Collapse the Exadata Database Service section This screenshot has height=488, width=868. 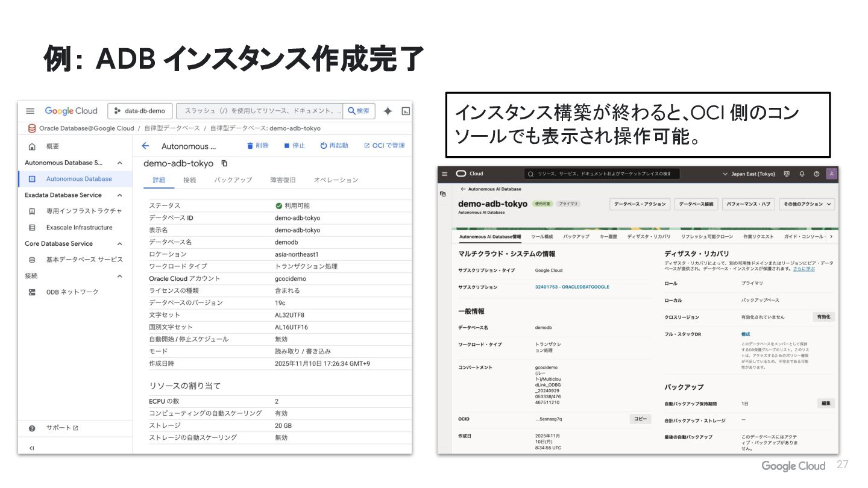119,195
